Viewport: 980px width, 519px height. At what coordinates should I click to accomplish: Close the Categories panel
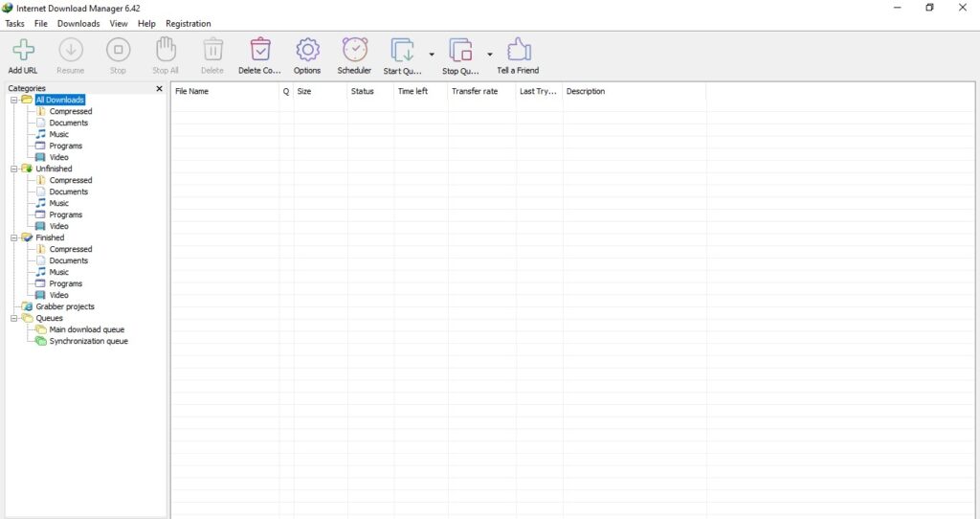pos(159,89)
